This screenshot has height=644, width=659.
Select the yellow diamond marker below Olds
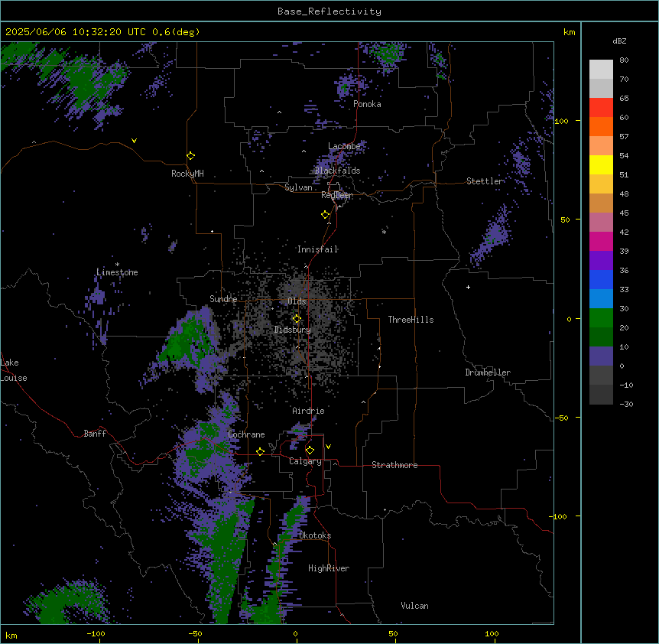(x=297, y=319)
